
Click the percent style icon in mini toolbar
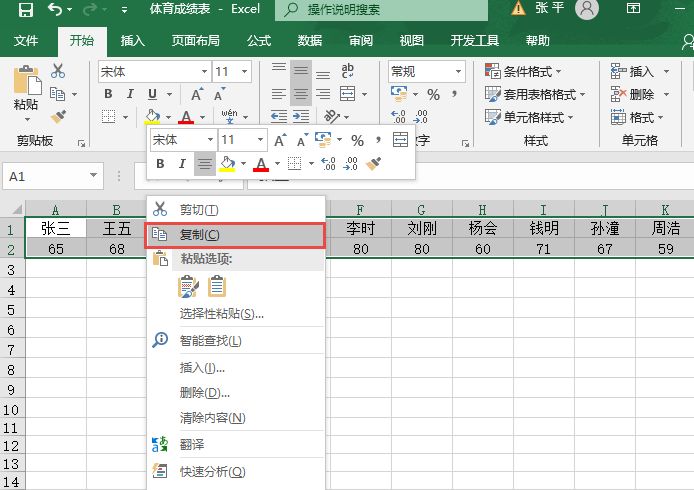coord(356,140)
